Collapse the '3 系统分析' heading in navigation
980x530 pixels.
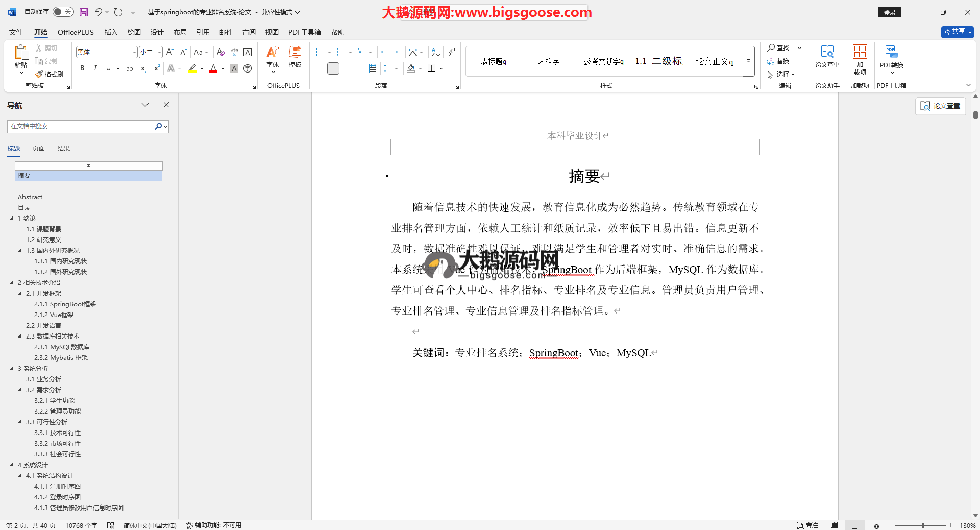coord(12,368)
